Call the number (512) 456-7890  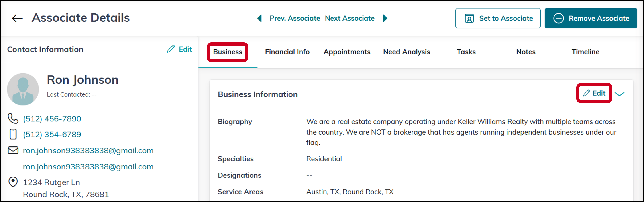52,119
